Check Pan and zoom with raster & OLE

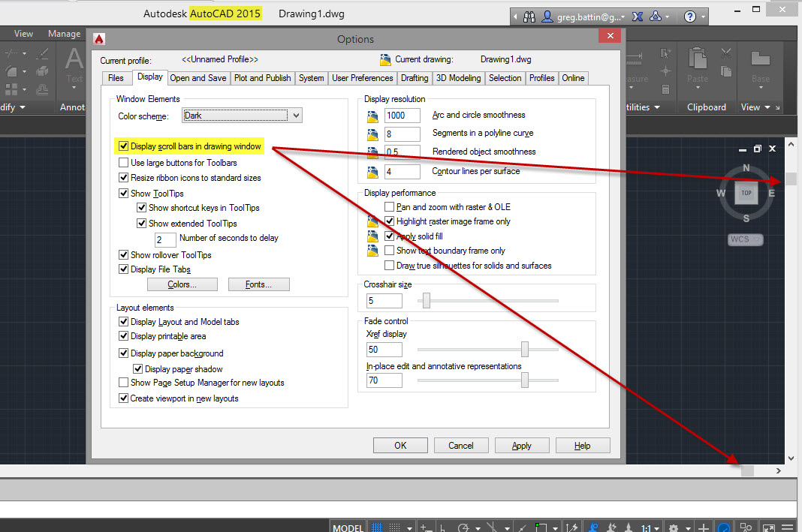coord(390,206)
